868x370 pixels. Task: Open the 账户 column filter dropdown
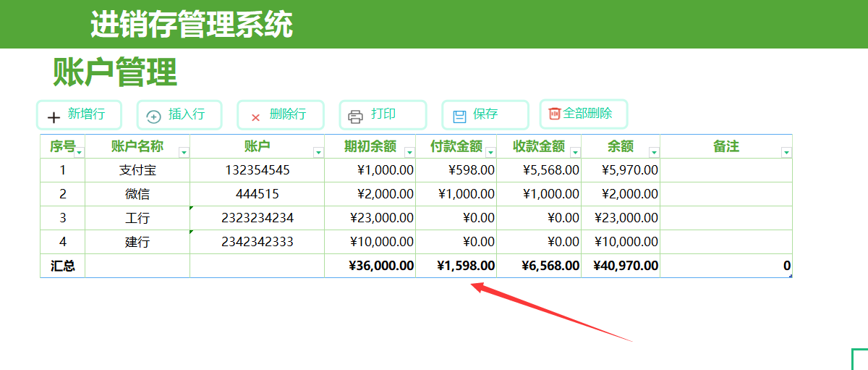click(318, 152)
